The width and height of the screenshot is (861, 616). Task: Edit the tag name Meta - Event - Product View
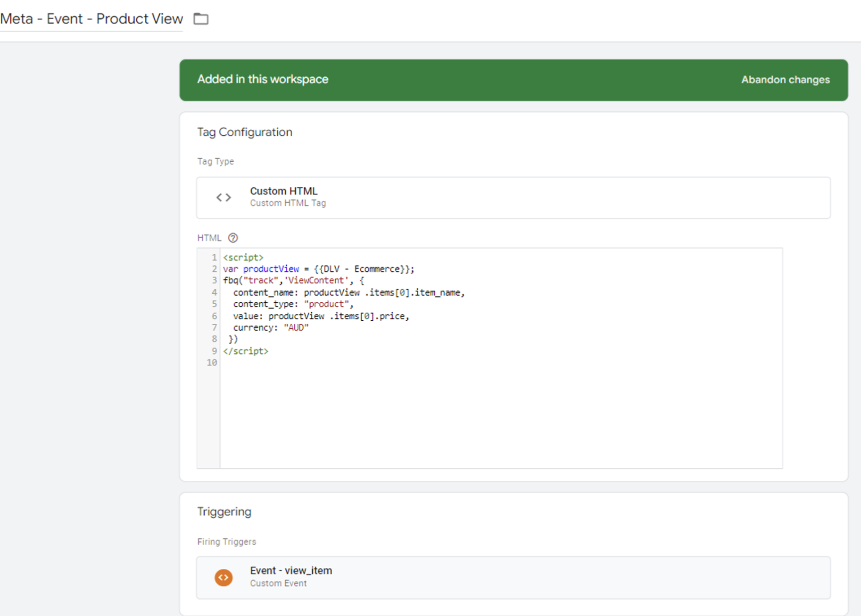91,19
